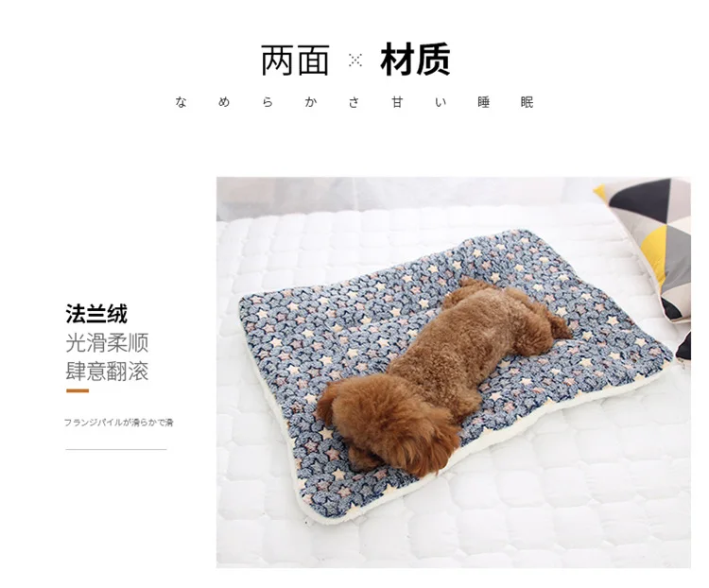Click the orange accent bar under description
The height and width of the screenshot is (588, 709).
point(78,390)
